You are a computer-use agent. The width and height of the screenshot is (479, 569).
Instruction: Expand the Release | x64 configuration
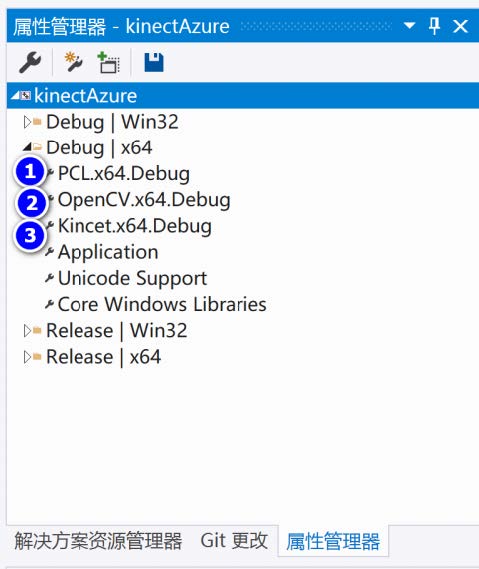pyautogui.click(x=27, y=357)
